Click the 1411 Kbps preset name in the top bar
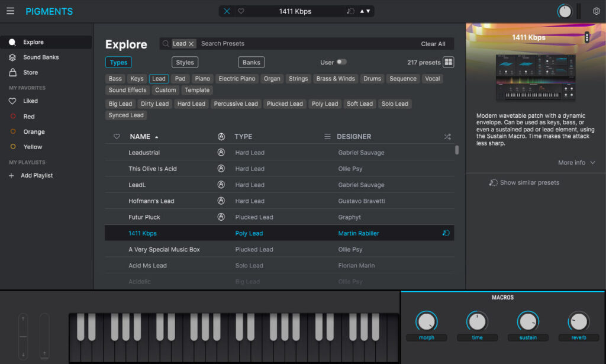The width and height of the screenshot is (606, 364). pos(295,11)
